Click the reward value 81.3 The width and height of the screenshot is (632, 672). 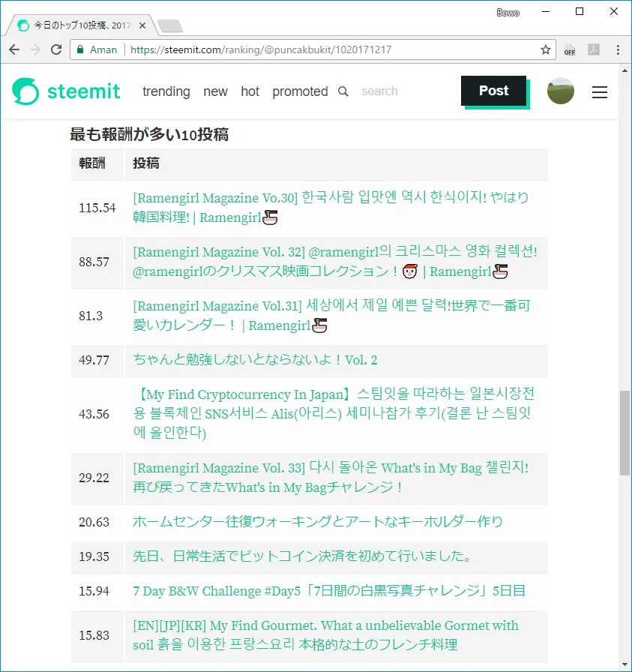point(91,316)
